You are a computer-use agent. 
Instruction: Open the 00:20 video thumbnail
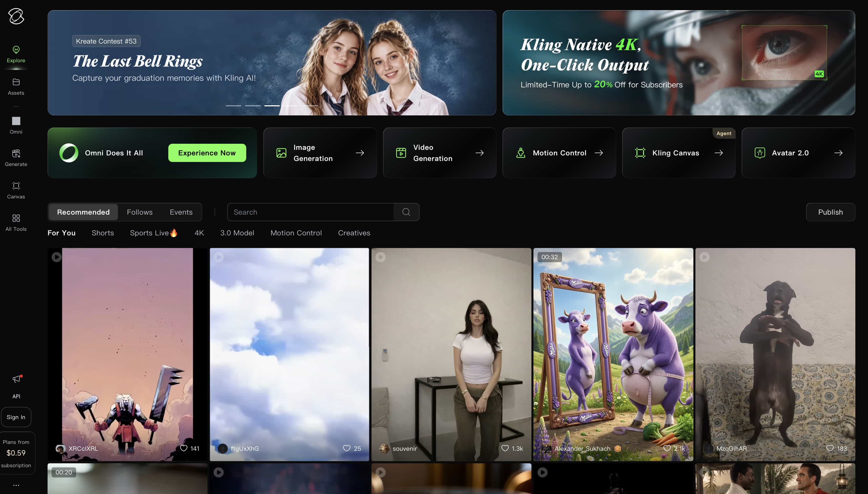click(x=128, y=479)
